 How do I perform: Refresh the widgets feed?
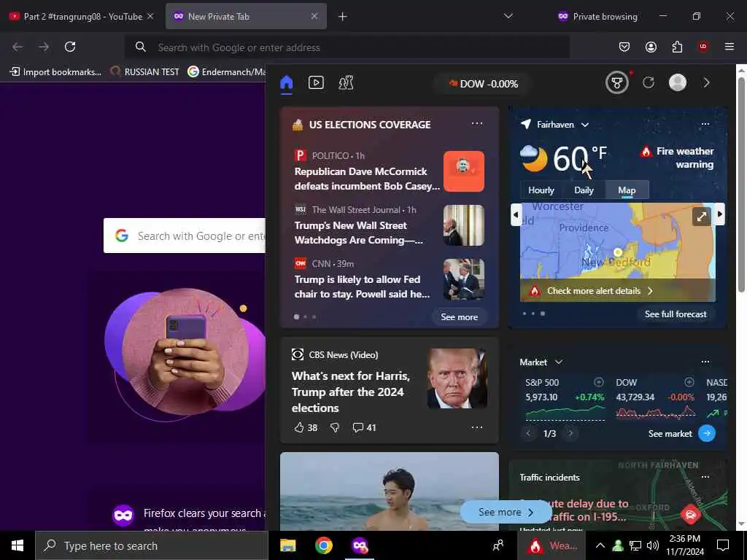click(x=649, y=83)
